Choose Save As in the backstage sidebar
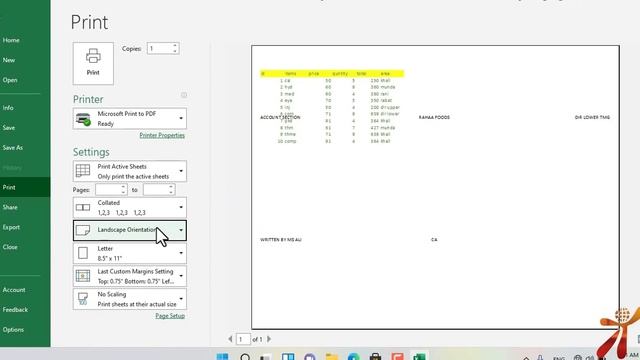 [x=13, y=148]
